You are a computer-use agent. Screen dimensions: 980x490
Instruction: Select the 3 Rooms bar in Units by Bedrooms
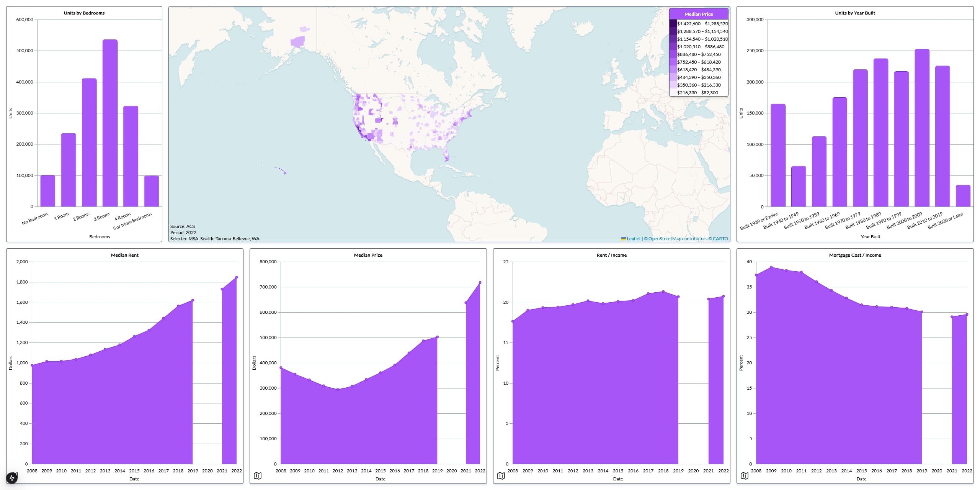[x=110, y=123]
